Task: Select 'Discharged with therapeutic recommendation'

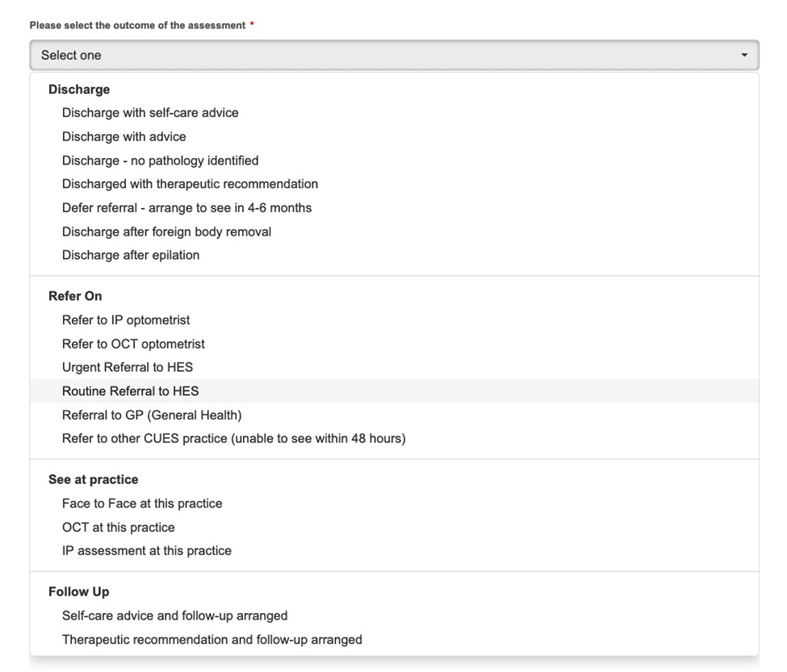Action: click(394, 184)
